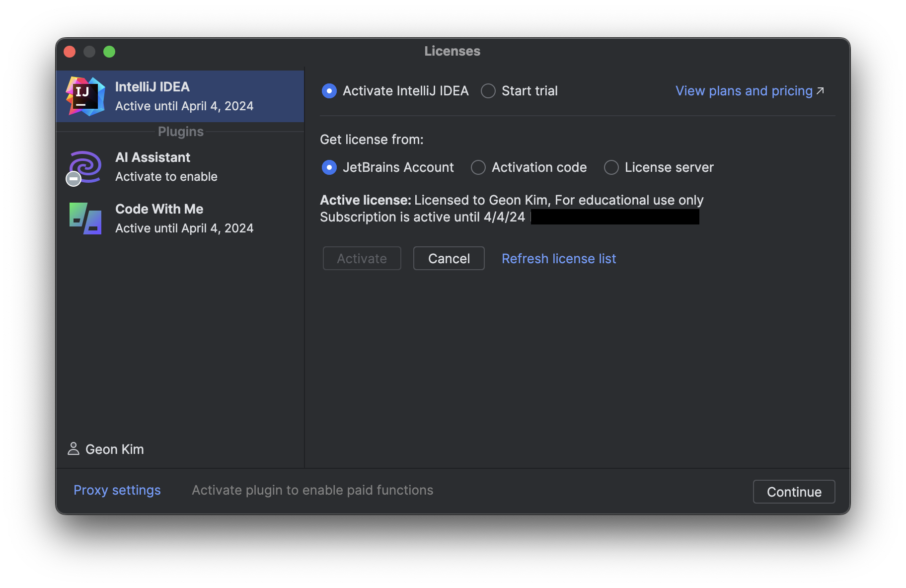
Task: Click the green zoom window button
Action: tap(109, 52)
